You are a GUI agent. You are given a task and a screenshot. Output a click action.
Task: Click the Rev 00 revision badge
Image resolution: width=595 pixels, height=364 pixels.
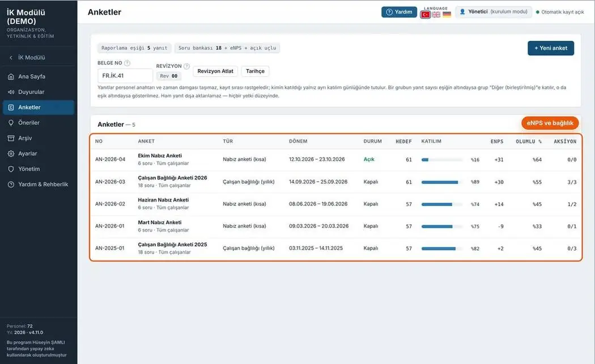168,76
